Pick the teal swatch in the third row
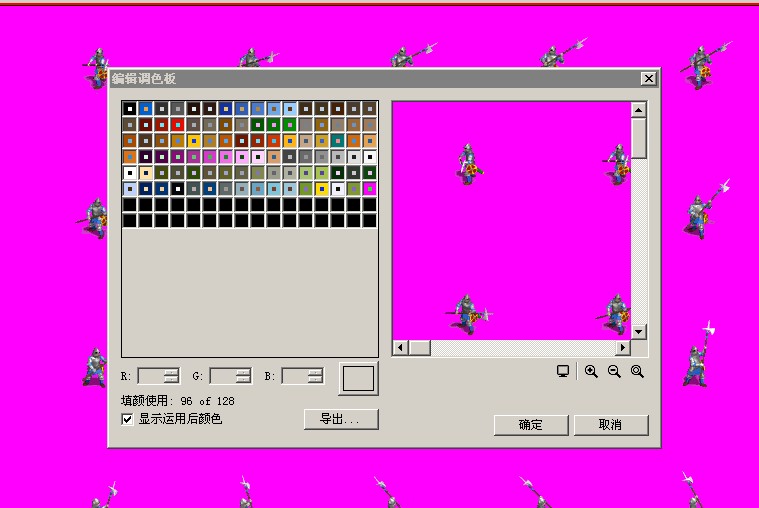The image size is (759, 508). 338,141
